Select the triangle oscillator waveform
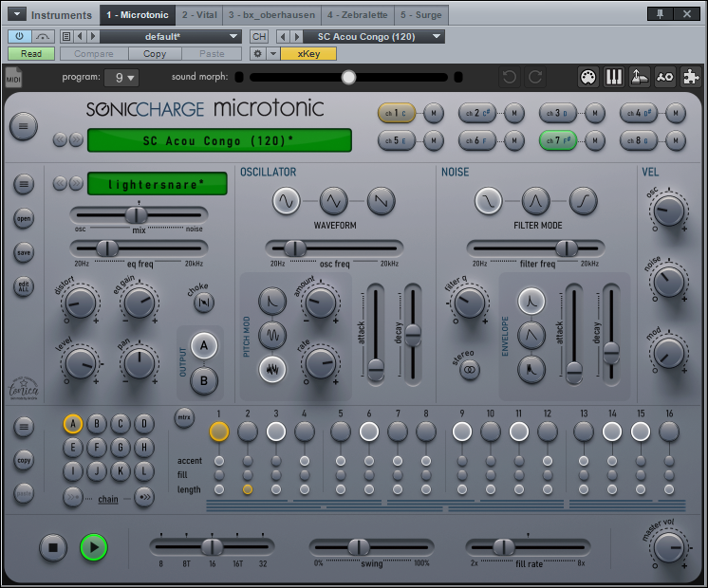This screenshot has width=708, height=588. pyautogui.click(x=334, y=201)
